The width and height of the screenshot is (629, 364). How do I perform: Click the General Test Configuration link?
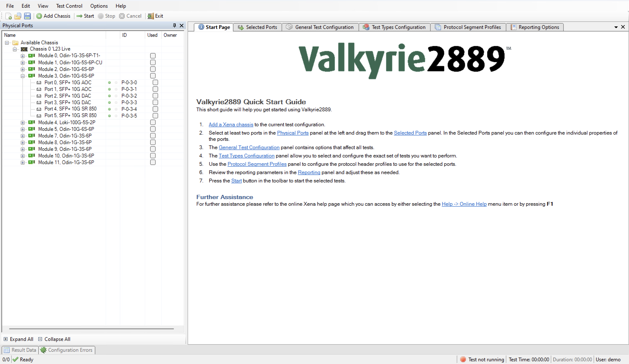point(249,147)
